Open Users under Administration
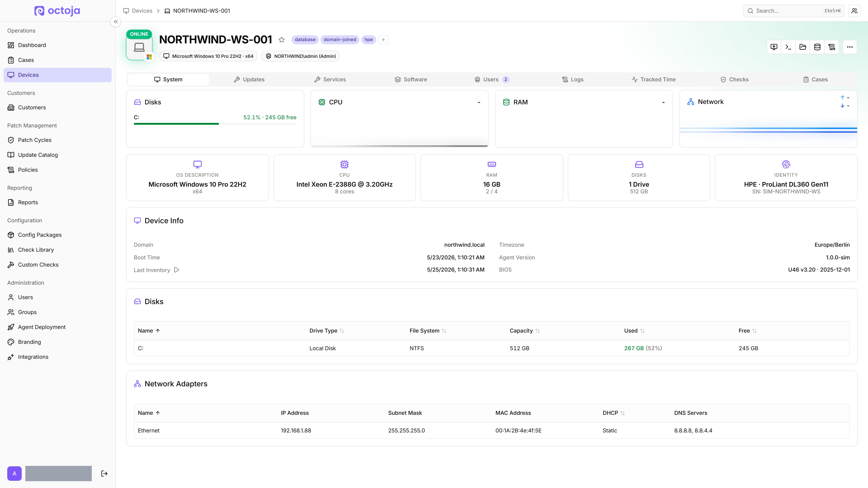The height and width of the screenshot is (488, 868). point(58,297)
